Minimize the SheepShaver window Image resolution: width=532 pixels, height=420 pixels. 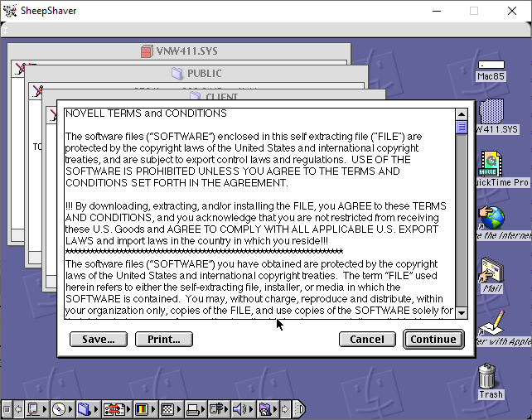(437, 11)
